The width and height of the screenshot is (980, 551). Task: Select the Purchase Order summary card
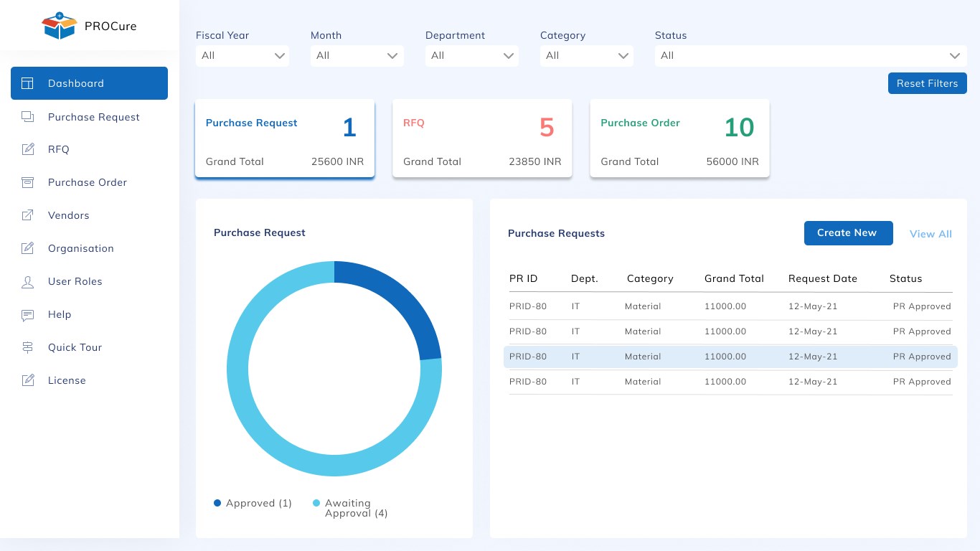[x=679, y=138]
